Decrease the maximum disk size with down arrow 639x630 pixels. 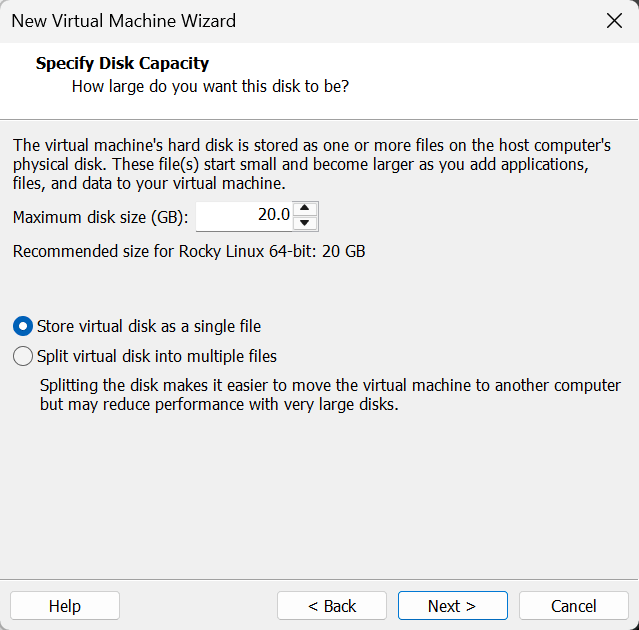[306, 223]
